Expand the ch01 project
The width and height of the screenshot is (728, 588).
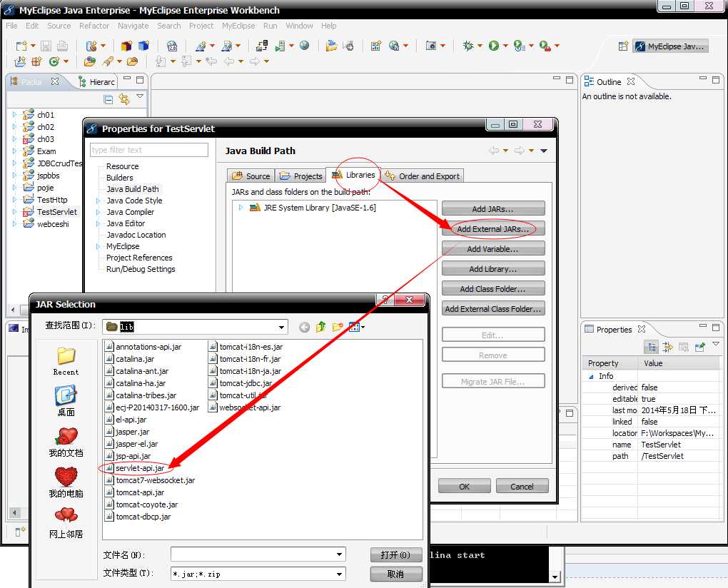coord(14,114)
